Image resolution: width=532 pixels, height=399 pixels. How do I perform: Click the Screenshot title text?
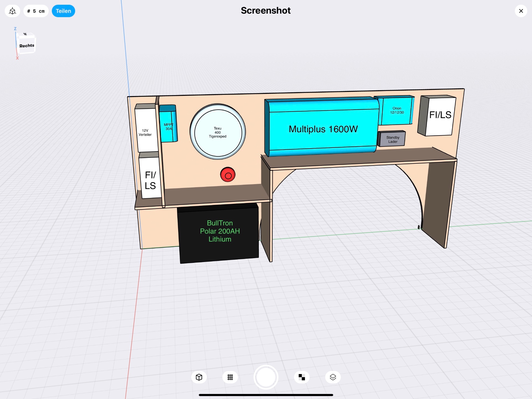coord(266,11)
